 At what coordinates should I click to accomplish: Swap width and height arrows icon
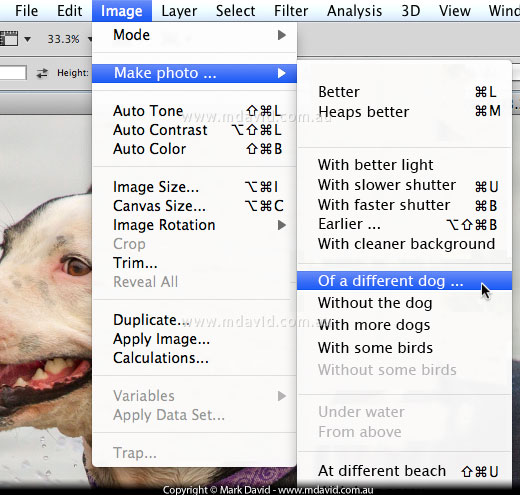[x=42, y=73]
